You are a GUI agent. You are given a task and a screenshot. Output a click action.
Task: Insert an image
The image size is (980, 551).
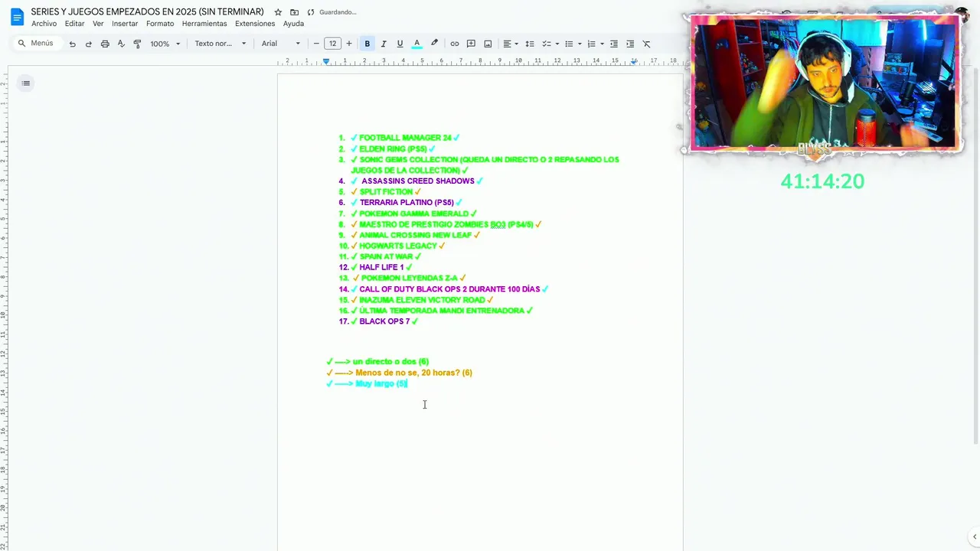click(x=488, y=44)
